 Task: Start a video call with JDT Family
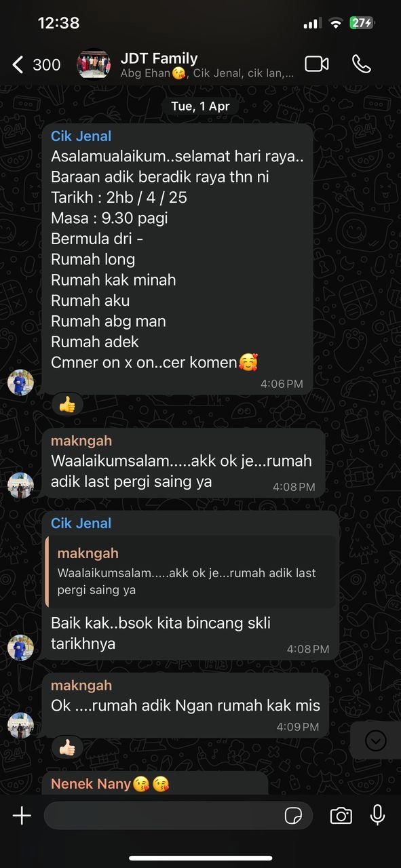point(317,64)
